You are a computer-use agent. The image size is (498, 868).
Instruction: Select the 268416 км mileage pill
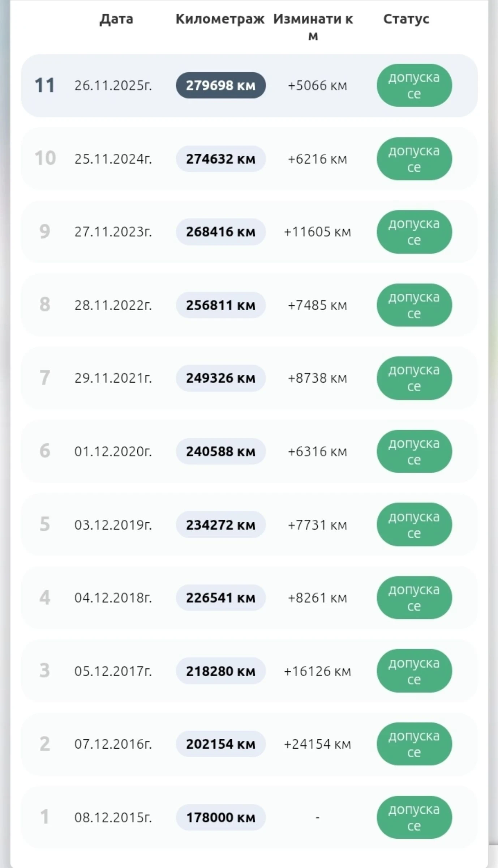pos(220,232)
